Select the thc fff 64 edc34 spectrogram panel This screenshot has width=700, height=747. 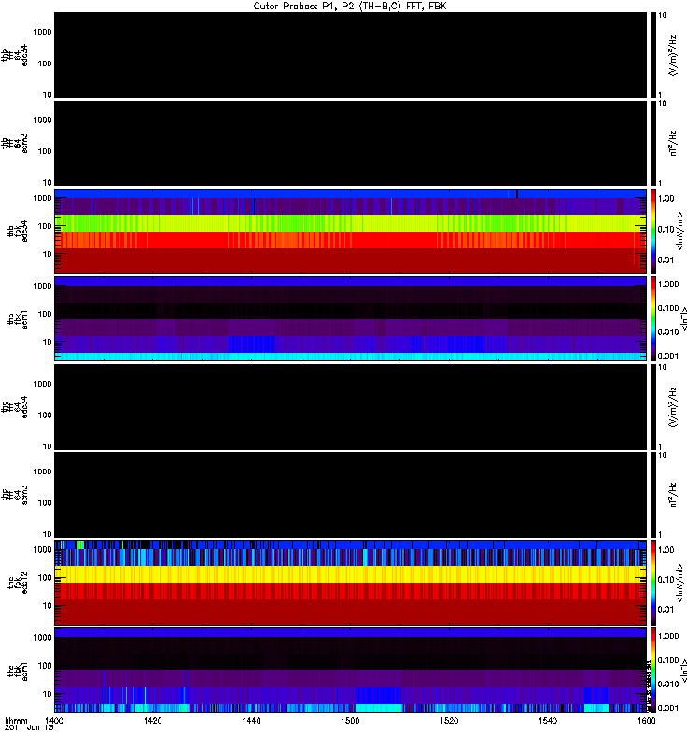click(350, 407)
